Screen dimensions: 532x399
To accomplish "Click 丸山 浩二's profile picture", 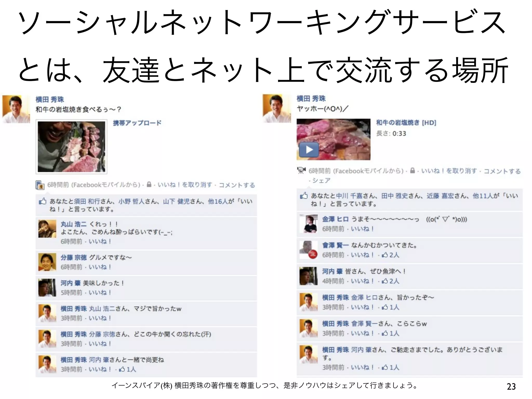I will click(x=47, y=229).
